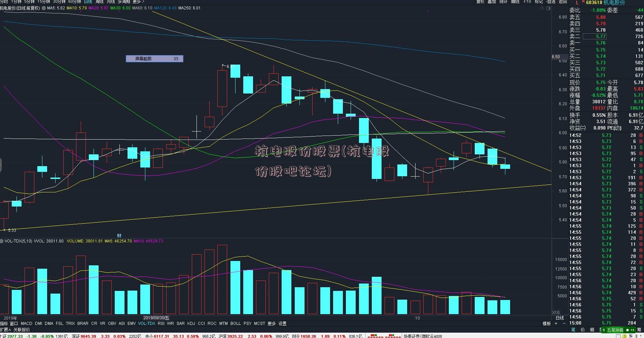This screenshot has width=644, height=338.
Task: Select the ROC indicator
Action: [x=212, y=324]
